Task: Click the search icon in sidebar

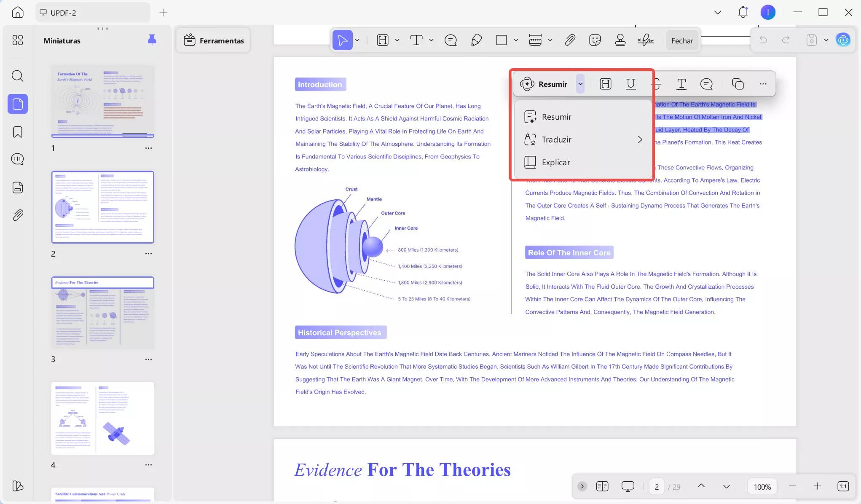Action: [18, 76]
